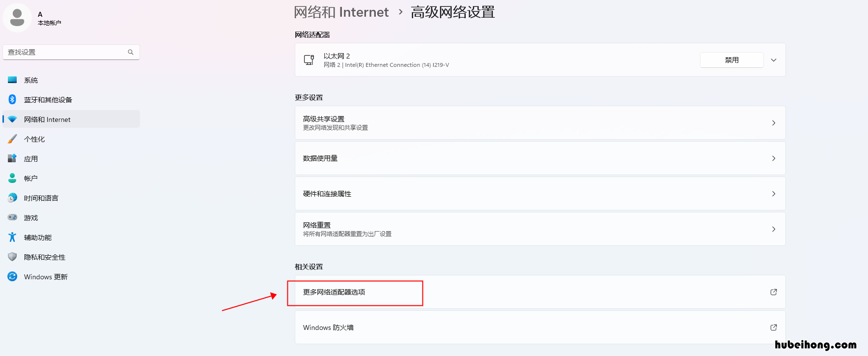Click the 禁用 button for 以太网 2
The height and width of the screenshot is (356, 868).
point(732,60)
